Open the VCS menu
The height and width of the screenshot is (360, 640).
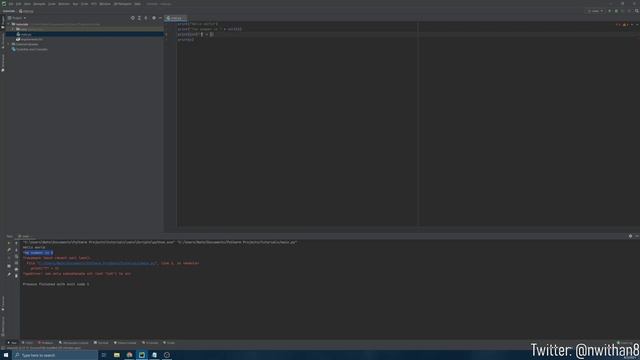(94, 4)
